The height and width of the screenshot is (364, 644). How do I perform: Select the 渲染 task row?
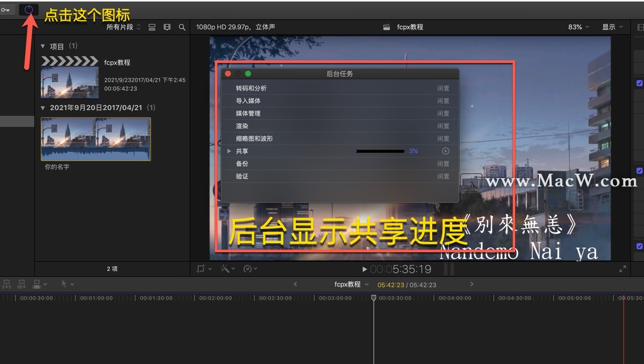pyautogui.click(x=340, y=126)
